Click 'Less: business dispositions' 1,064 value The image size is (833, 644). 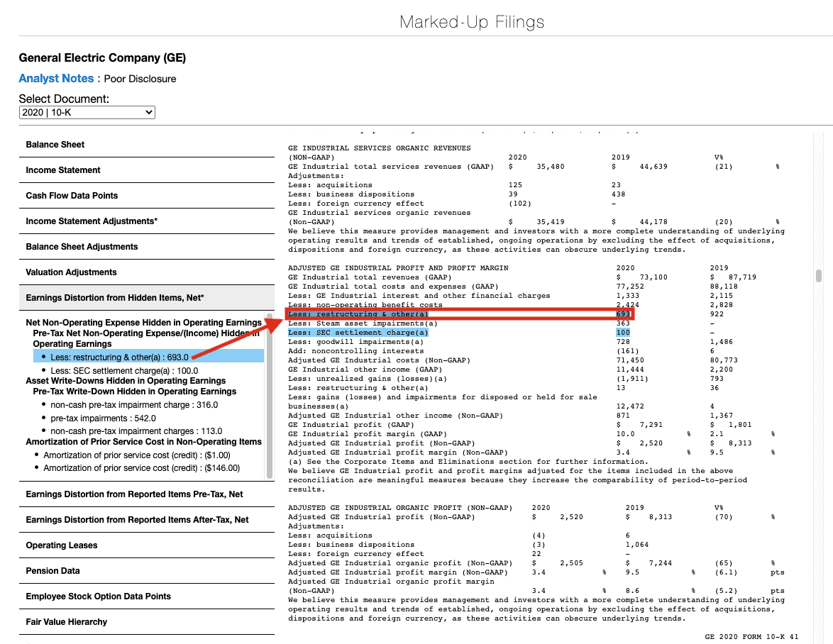coord(637,545)
